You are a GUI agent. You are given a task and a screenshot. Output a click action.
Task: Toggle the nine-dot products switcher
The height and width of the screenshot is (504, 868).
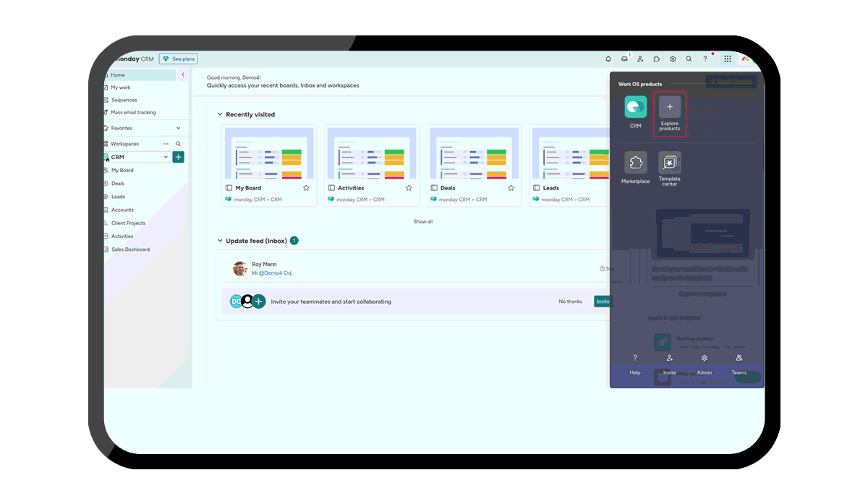[728, 59]
